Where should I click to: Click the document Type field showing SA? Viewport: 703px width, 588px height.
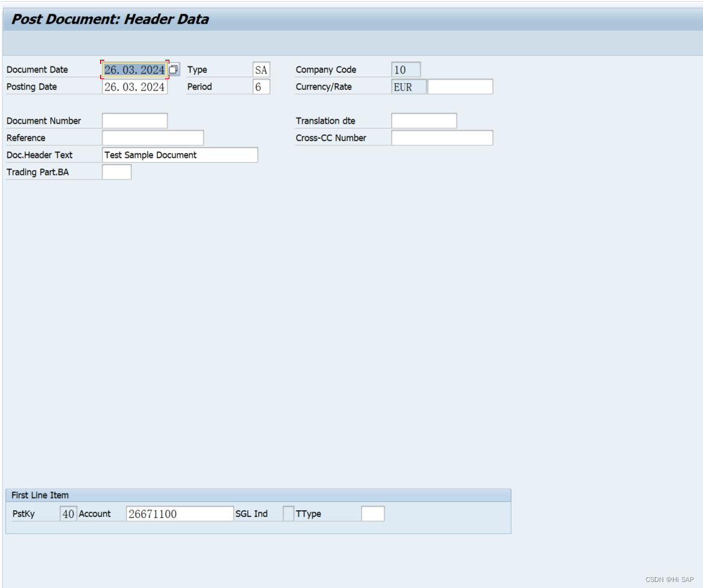(263, 69)
